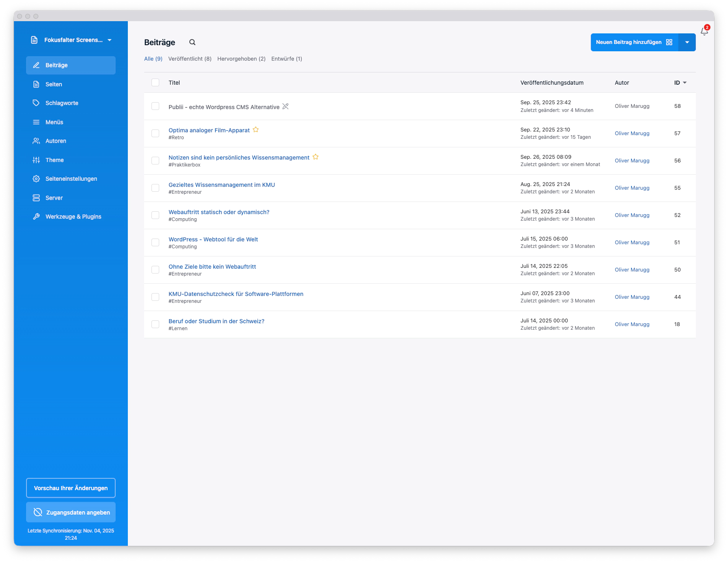Click the star icon next to Notizen post
728x563 pixels.
[x=316, y=157]
